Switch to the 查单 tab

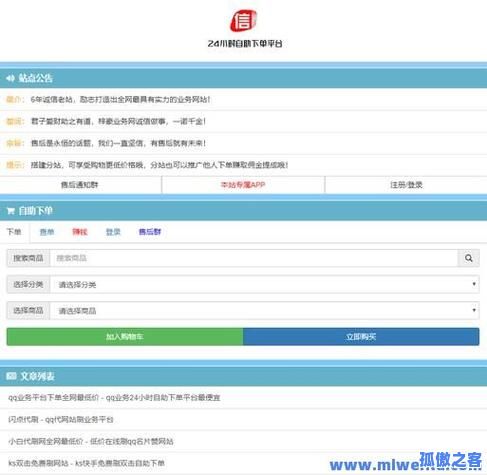click(x=47, y=232)
